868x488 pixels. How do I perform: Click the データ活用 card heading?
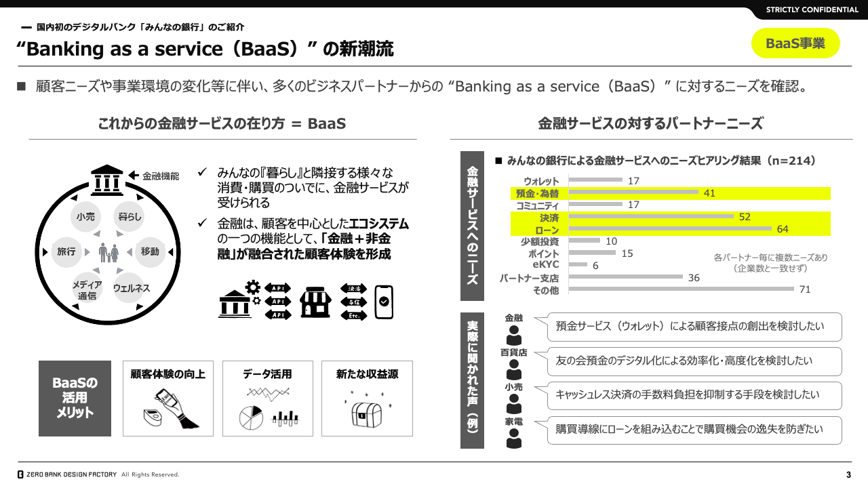pyautogui.click(x=267, y=374)
